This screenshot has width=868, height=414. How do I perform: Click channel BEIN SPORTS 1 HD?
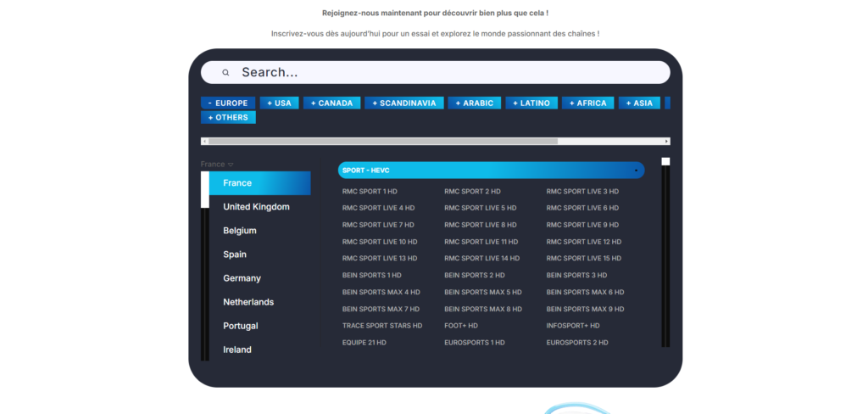(371, 275)
